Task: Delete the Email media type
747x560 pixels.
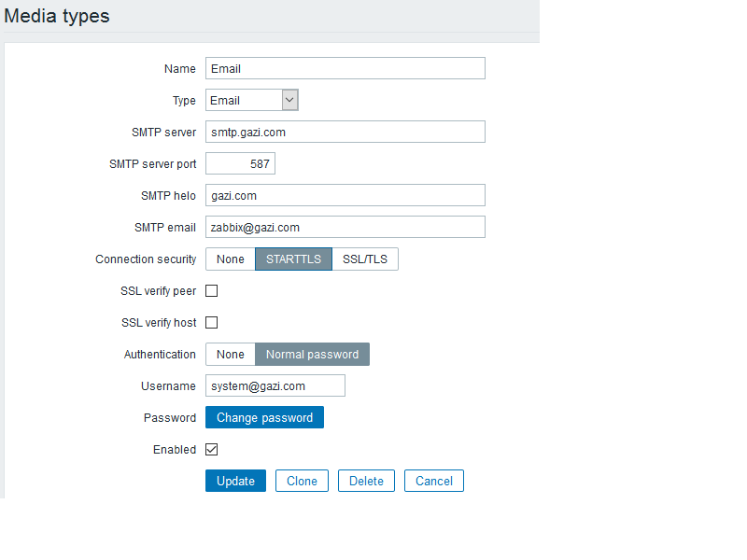Action: (x=366, y=481)
